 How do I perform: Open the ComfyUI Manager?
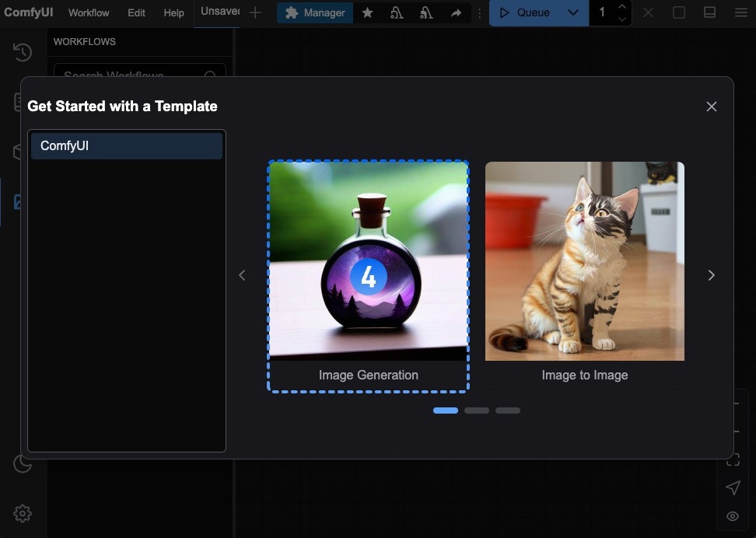(x=314, y=12)
